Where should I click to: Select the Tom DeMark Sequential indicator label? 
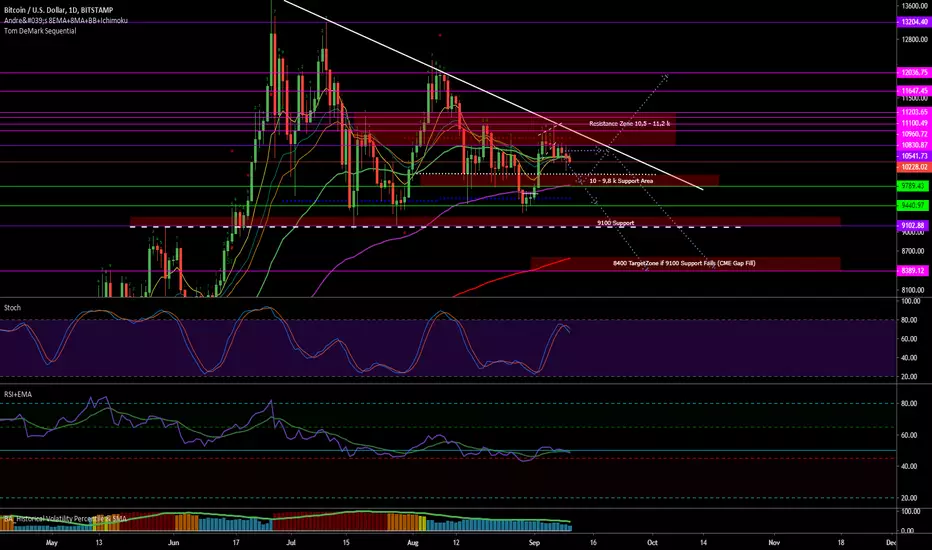pos(40,31)
